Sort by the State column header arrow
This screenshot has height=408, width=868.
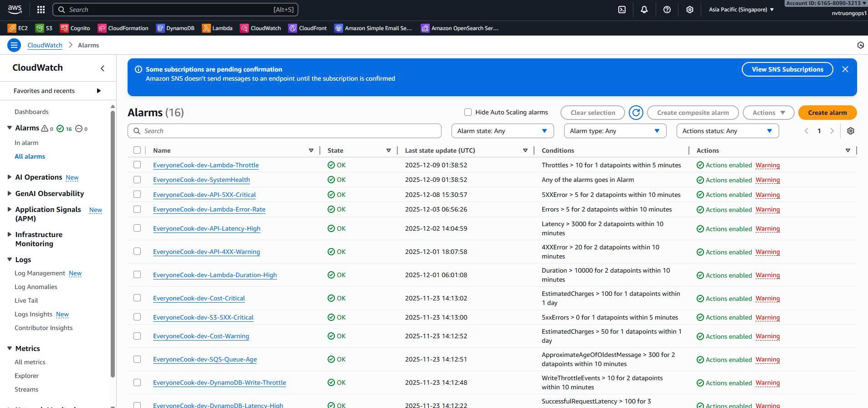pyautogui.click(x=389, y=150)
